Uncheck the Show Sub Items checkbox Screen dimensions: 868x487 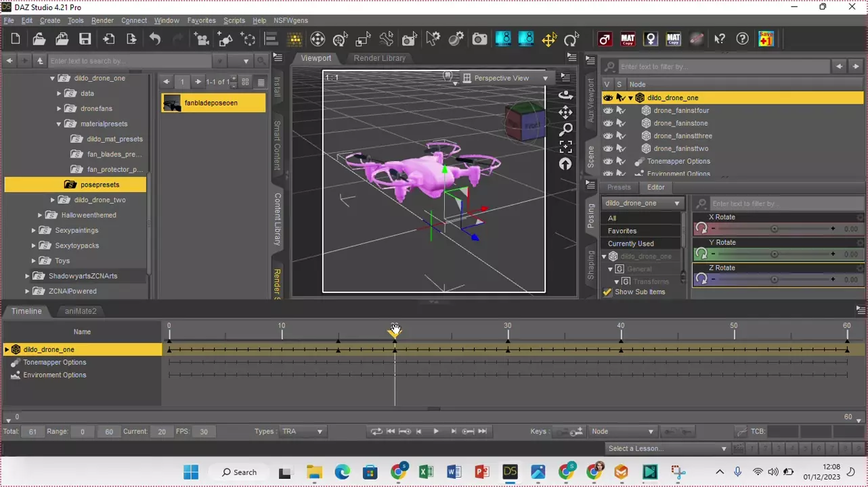click(607, 292)
